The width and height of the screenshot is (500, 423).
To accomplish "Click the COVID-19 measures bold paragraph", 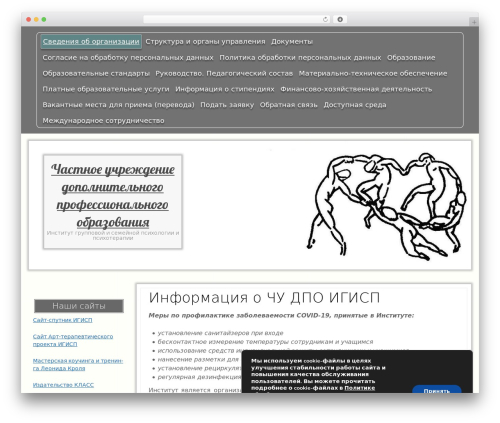I will pyautogui.click(x=281, y=315).
